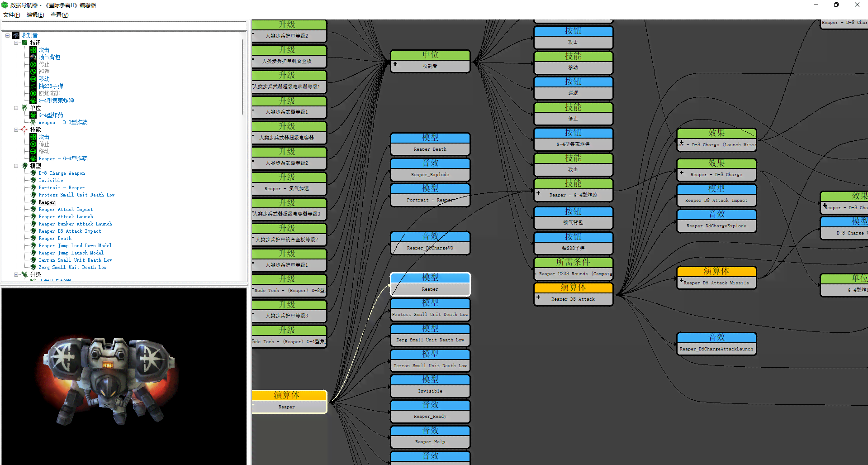This screenshot has width=868, height=465.
Task: Select the 喷气背包 jetpack icon
Action: [x=33, y=57]
